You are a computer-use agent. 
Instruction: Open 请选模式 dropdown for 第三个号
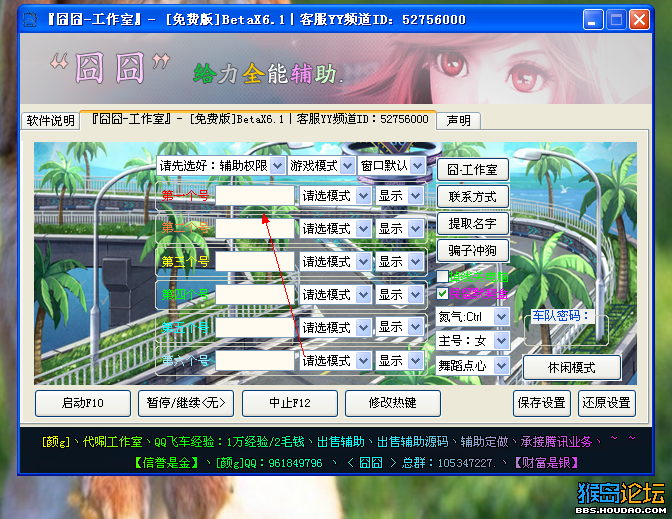[x=335, y=261]
